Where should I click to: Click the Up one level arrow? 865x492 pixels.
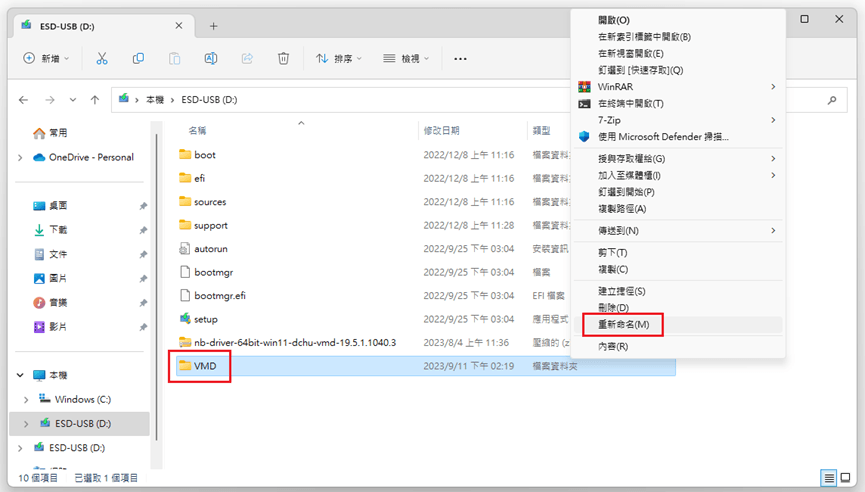pyautogui.click(x=94, y=100)
